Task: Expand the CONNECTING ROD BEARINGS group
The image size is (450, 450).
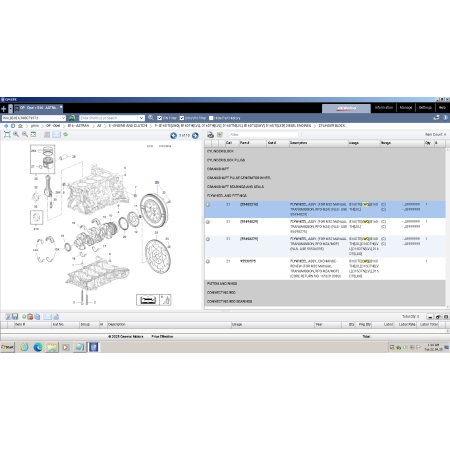Action: pos(325,302)
